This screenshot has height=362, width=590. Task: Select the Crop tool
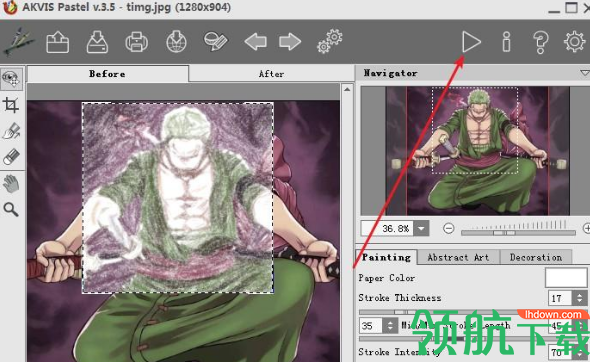coord(11,105)
